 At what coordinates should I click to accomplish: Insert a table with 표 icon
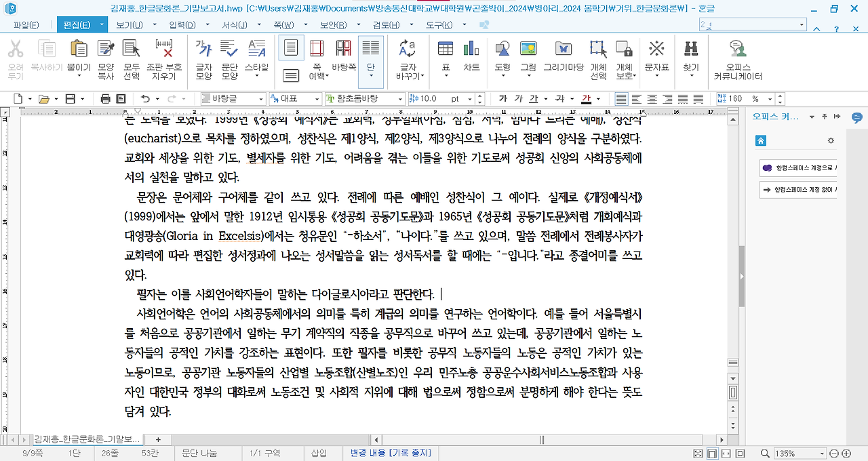pyautogui.click(x=446, y=49)
